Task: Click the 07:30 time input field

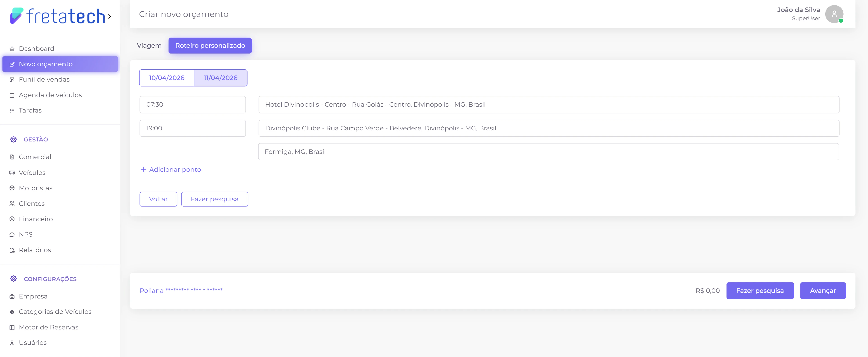Action: [192, 104]
